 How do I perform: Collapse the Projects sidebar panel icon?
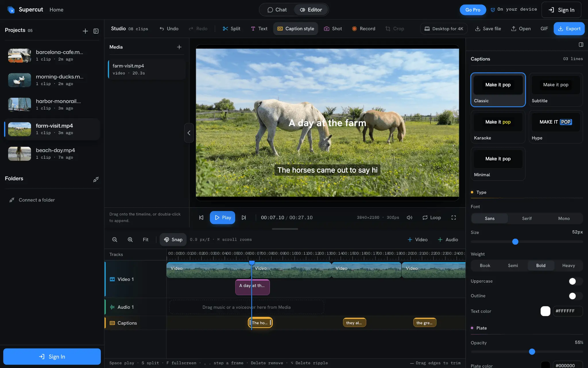coord(96,31)
